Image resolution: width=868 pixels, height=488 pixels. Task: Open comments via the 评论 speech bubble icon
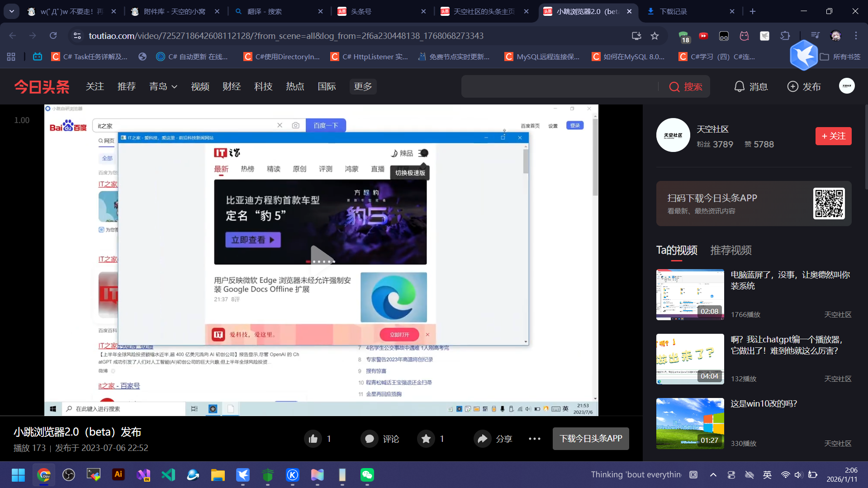coord(369,438)
